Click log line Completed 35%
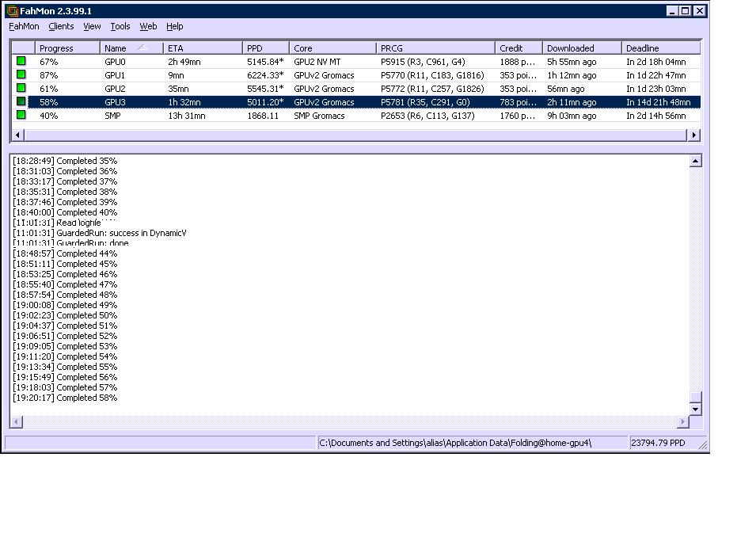This screenshot has width=756, height=541. pyautogui.click(x=65, y=161)
